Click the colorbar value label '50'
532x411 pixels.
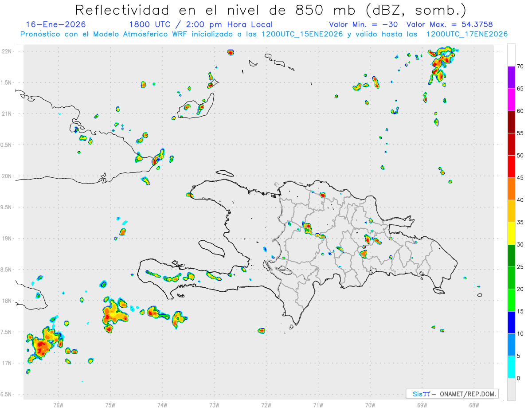click(x=520, y=155)
